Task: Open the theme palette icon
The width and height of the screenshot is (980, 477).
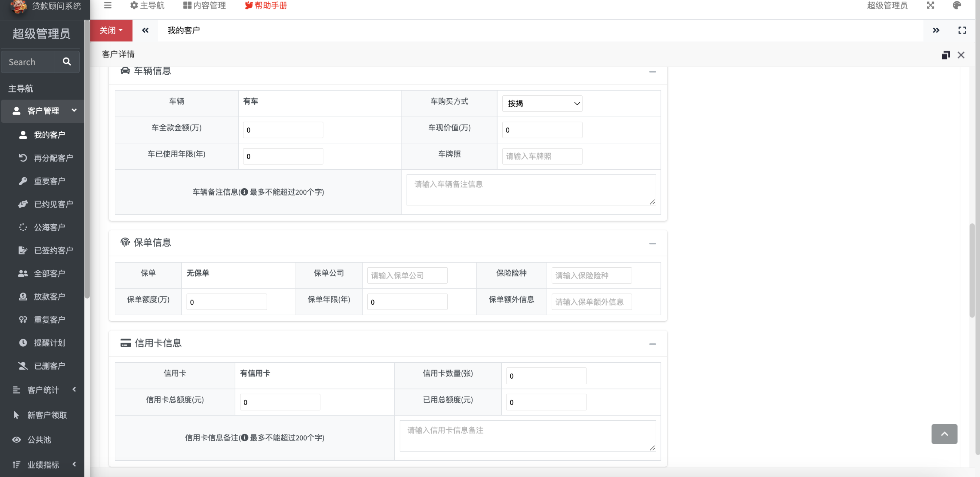Action: tap(956, 5)
